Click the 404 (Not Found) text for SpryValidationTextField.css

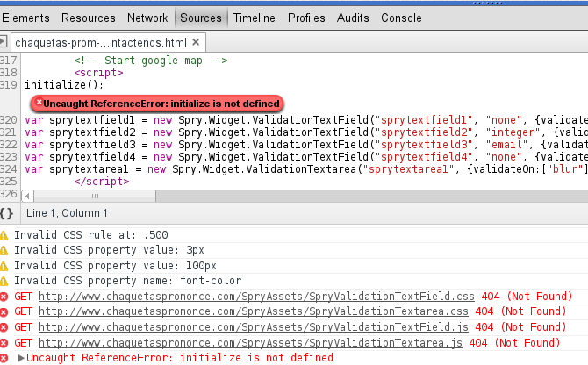[527, 297]
